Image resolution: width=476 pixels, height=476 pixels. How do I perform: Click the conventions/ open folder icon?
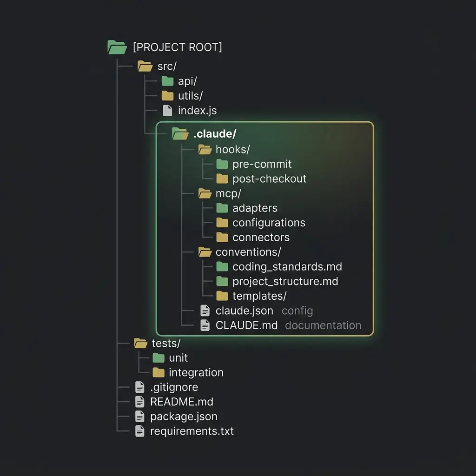tap(205, 252)
